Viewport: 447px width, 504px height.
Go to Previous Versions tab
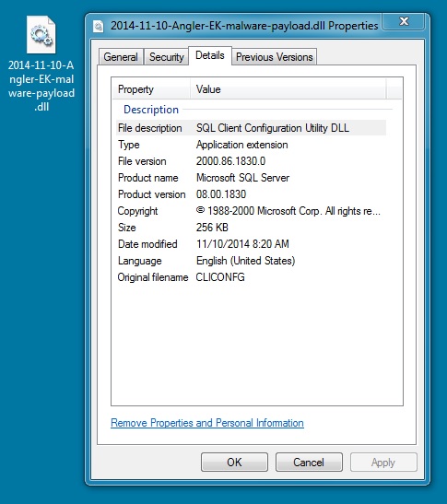(x=275, y=57)
